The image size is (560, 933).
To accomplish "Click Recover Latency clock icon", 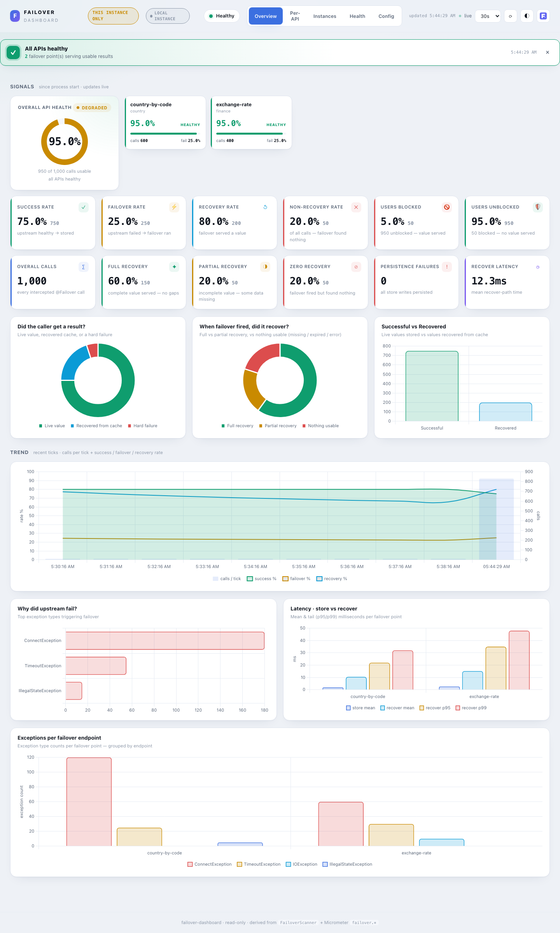I will click(538, 267).
